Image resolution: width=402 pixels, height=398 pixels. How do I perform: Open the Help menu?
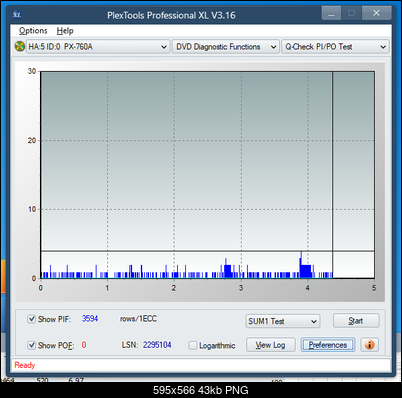pos(65,31)
